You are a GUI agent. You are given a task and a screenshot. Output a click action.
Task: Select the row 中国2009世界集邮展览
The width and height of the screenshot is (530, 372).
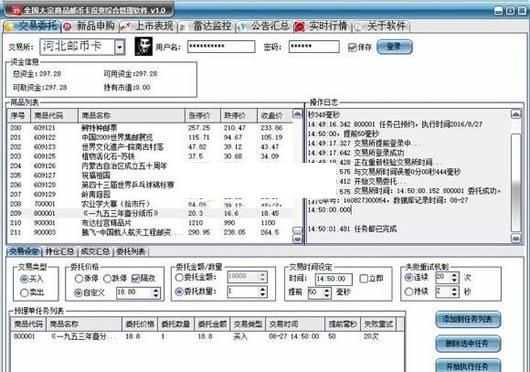149,137
